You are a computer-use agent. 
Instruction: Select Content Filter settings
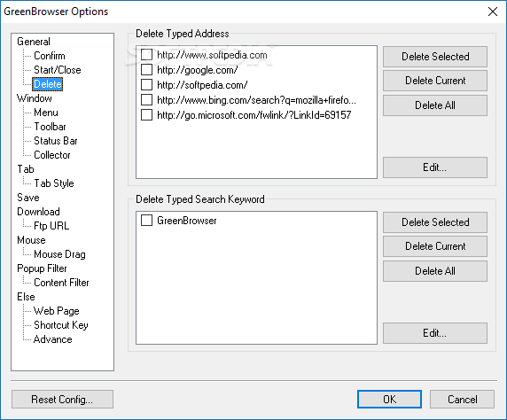pyautogui.click(x=61, y=283)
